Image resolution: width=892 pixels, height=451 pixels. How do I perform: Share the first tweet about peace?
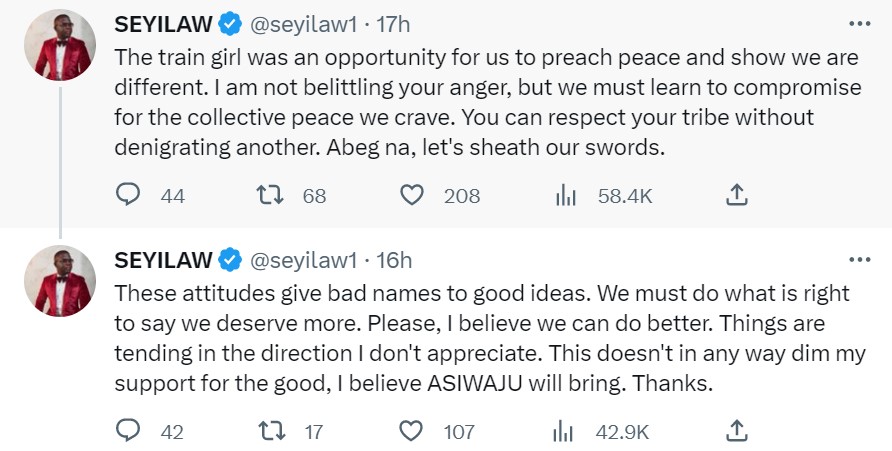tap(736, 195)
